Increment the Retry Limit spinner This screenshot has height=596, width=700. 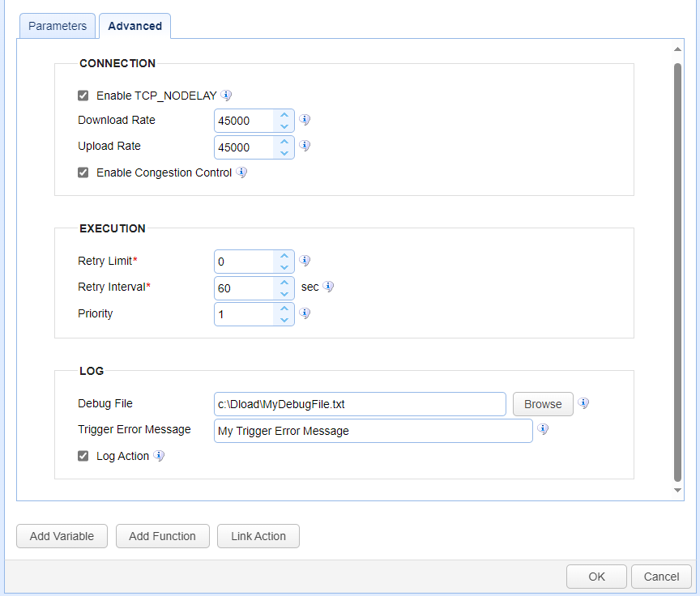(x=284, y=256)
